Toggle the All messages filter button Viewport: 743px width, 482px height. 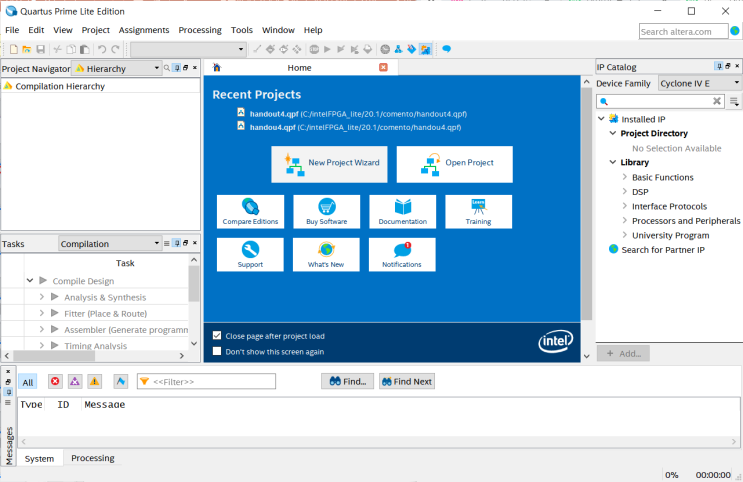pos(28,382)
